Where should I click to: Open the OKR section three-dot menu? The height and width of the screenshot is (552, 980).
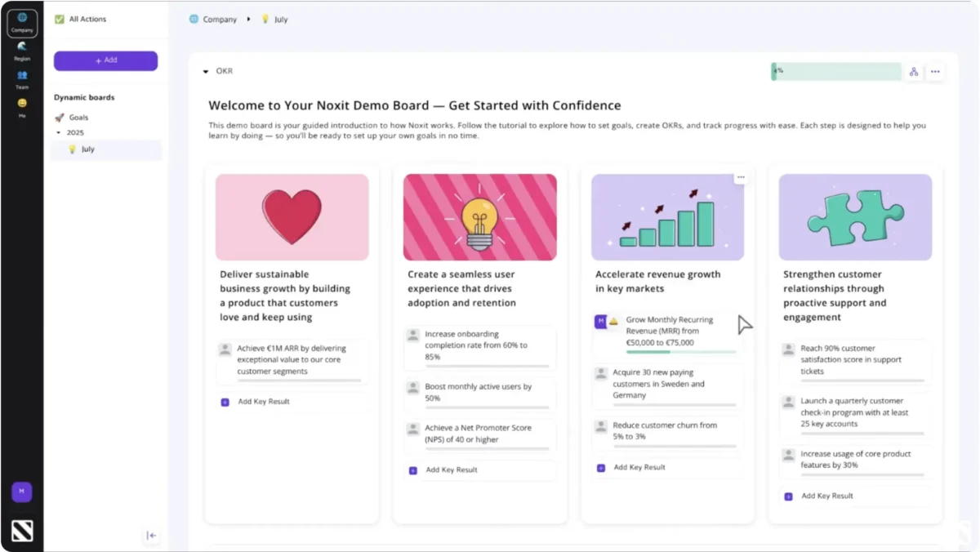tap(935, 72)
